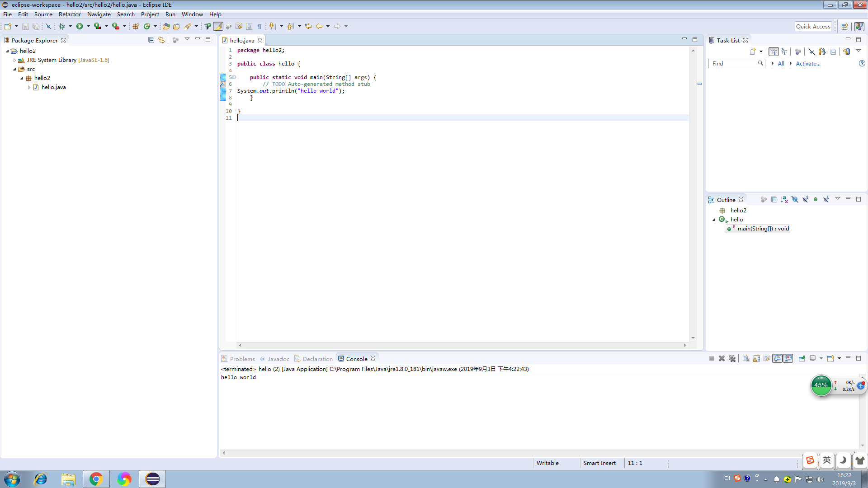Pin the Console view
The height and width of the screenshot is (488, 868).
pyautogui.click(x=802, y=358)
